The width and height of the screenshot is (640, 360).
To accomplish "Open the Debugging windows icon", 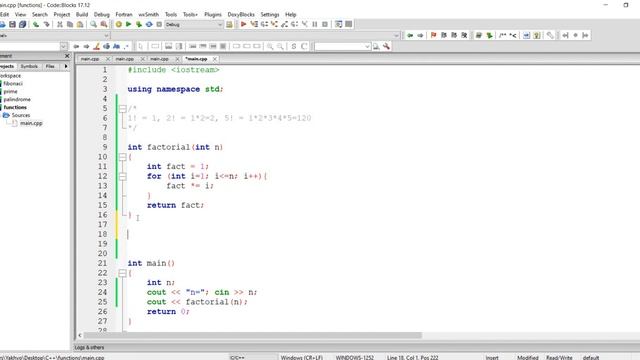I will click(338, 24).
